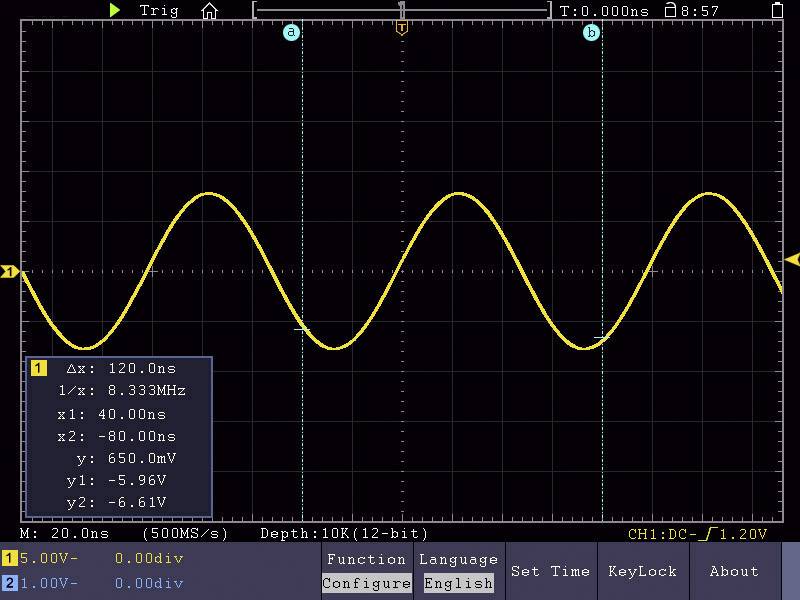Viewport: 800px width, 600px height.
Task: Select the cursor 'b' marker bubble
Action: (592, 31)
